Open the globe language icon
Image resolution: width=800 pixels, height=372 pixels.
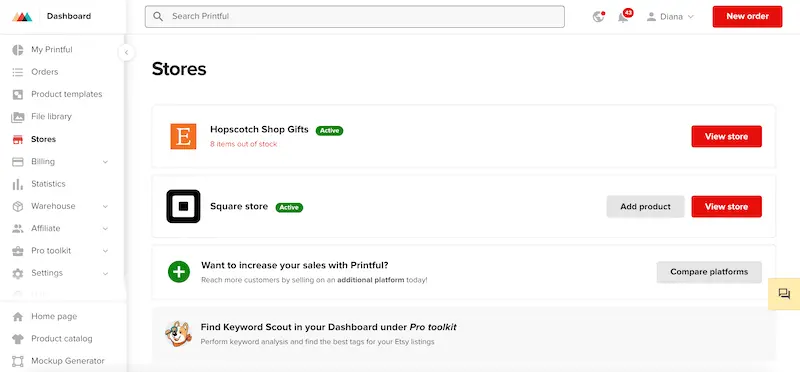598,16
